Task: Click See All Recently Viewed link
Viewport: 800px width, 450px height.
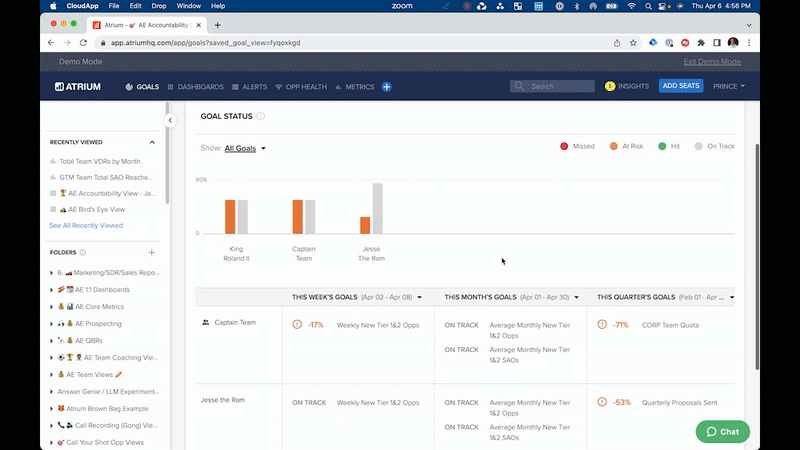Action: (x=86, y=225)
